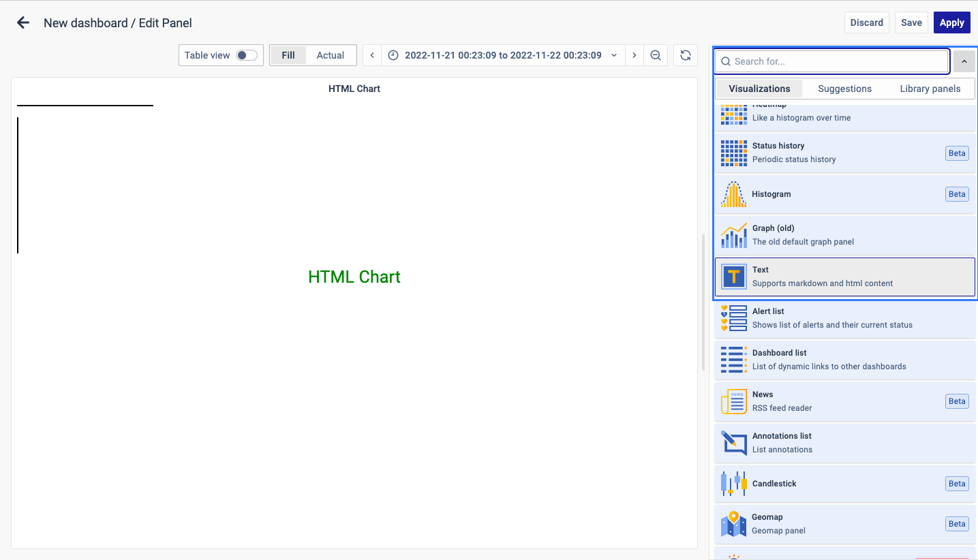Screen dimensions: 978x560
Task: Move time range forward with right chevron
Action: pyautogui.click(x=635, y=55)
